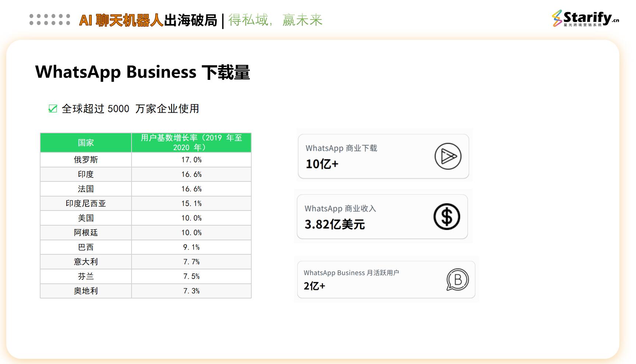Click the 得私域，赢未来 subtitle text
Image resolution: width=636 pixels, height=364 pixels.
tap(275, 20)
